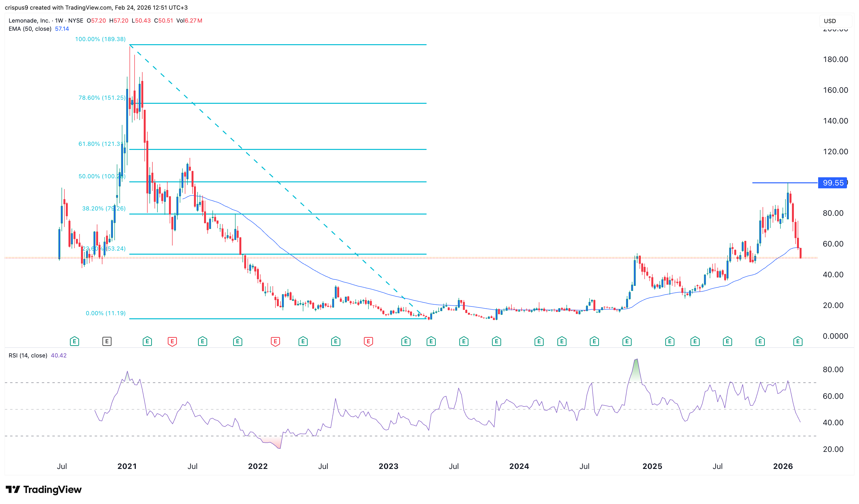Click the black earnings marker icon
Screen dimensions: 859x504
pyautogui.click(x=107, y=341)
